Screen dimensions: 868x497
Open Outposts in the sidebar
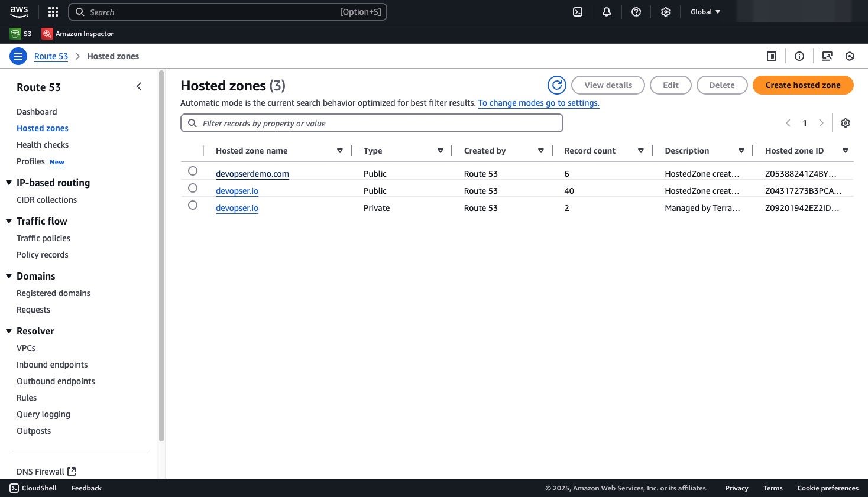(34, 431)
